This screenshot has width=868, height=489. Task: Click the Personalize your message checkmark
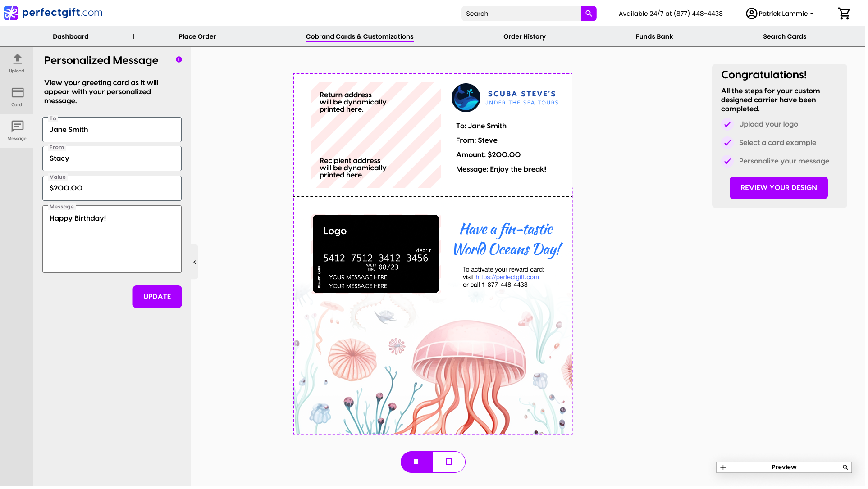pos(727,161)
